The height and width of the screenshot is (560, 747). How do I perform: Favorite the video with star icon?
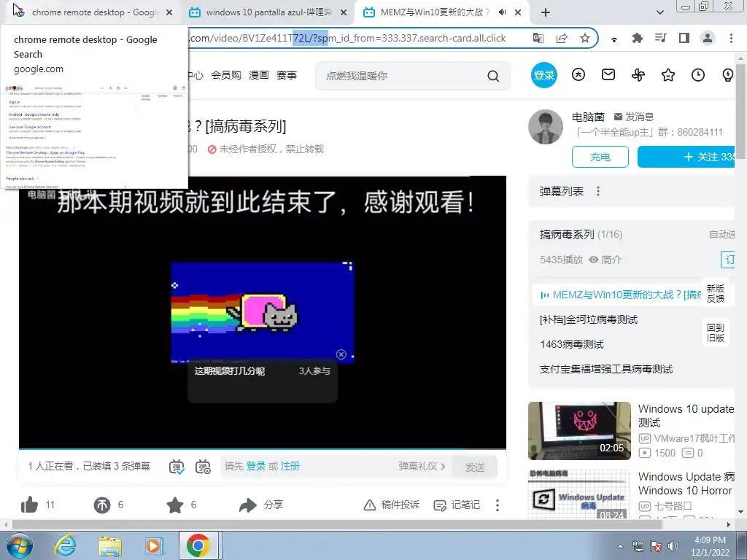[x=175, y=505]
